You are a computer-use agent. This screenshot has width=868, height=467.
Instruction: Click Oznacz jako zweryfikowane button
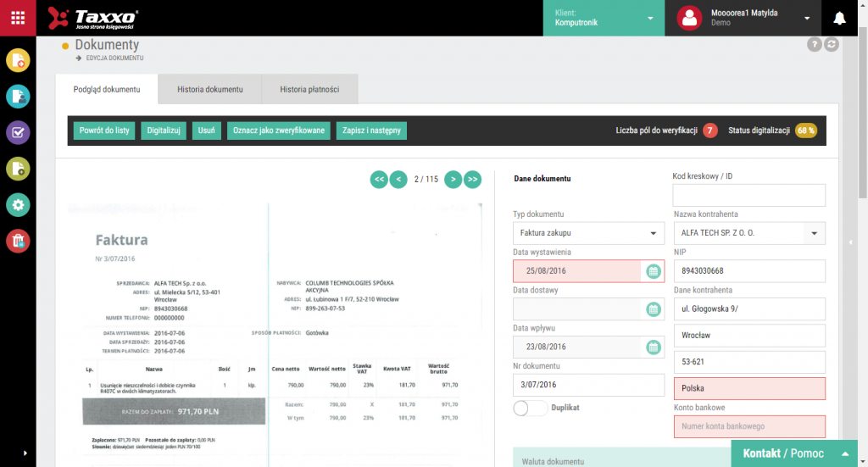pos(278,131)
